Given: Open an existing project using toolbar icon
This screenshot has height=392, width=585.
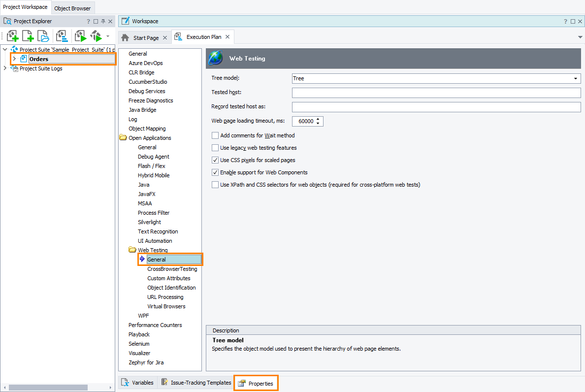Looking at the screenshot, I should [43, 35].
